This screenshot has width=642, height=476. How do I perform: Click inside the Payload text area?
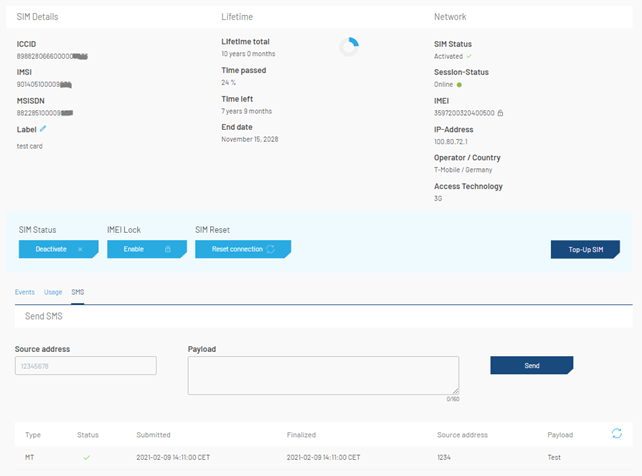click(323, 375)
